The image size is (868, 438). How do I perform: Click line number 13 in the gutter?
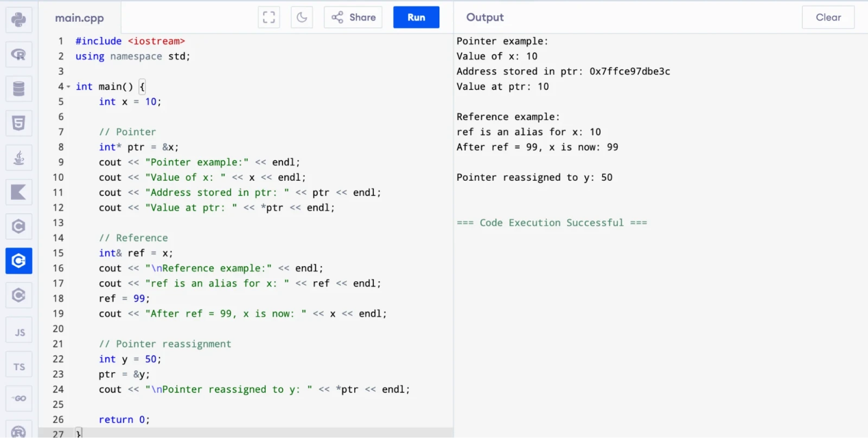pyautogui.click(x=58, y=223)
